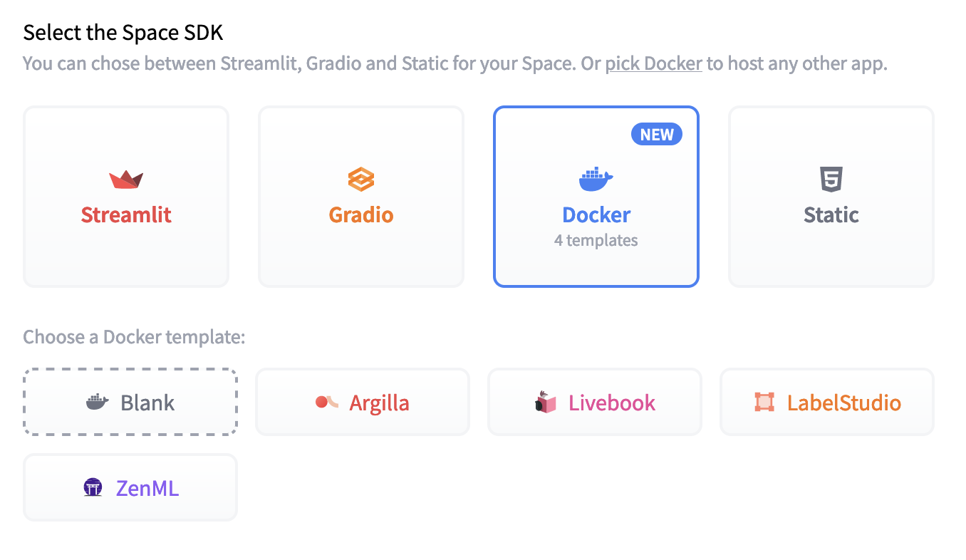Open the pick Docker link
This screenshot has height=560, width=966.
[x=653, y=63]
